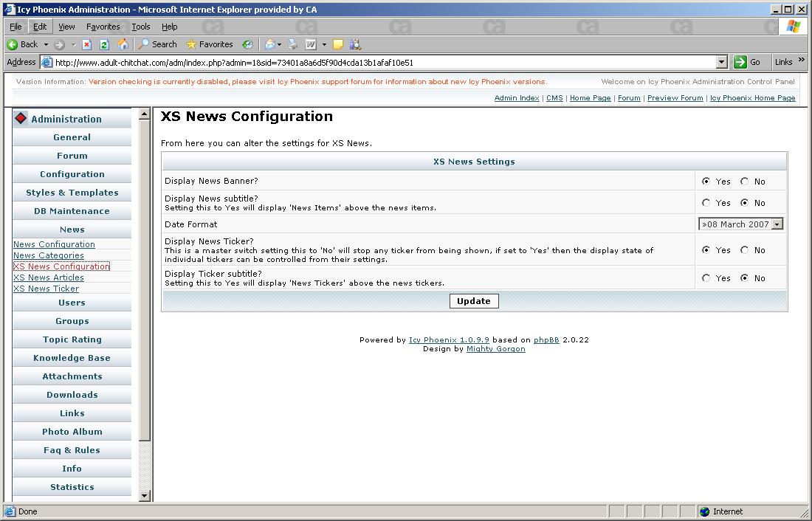Screen dimensions: 812x521
Task: Open the View menu
Action: [66, 27]
